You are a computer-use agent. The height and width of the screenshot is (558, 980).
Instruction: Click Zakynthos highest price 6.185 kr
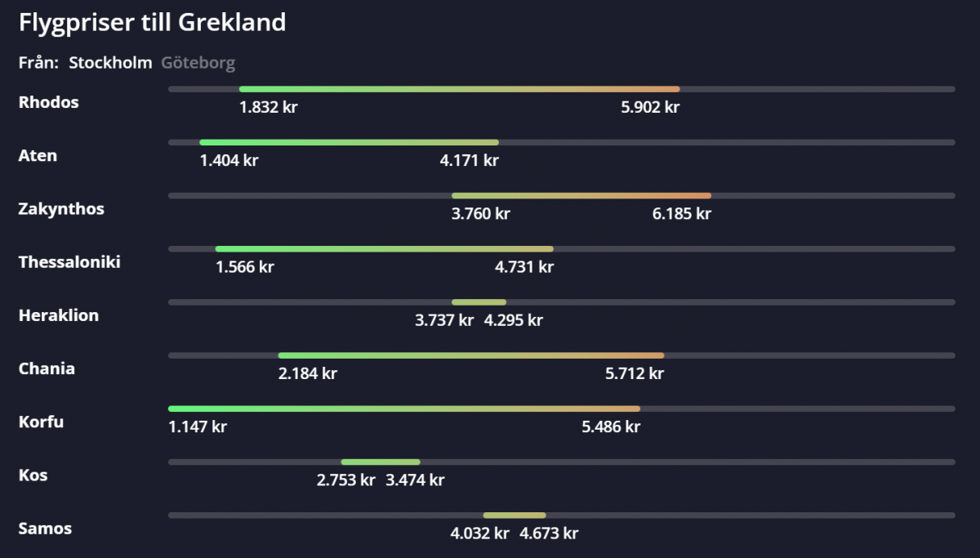tap(681, 214)
